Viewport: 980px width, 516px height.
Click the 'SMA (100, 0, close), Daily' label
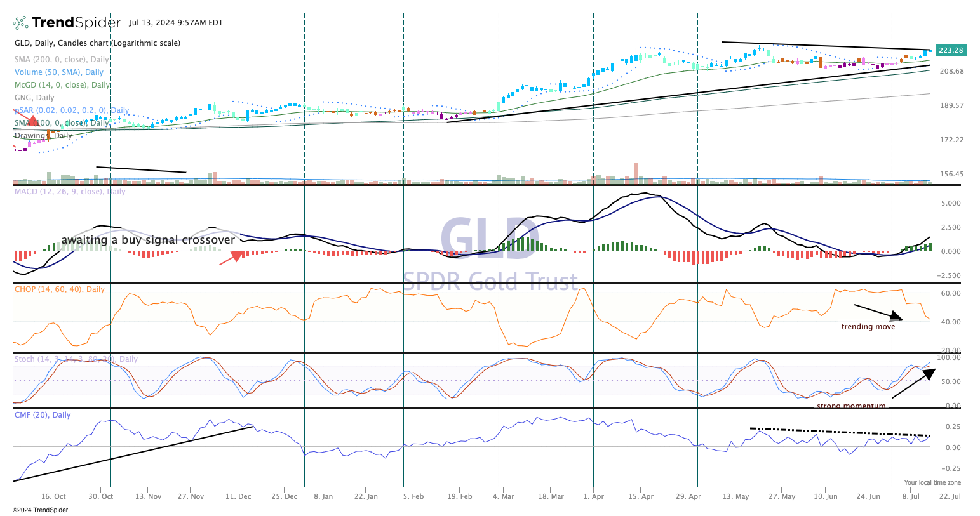[x=62, y=123]
